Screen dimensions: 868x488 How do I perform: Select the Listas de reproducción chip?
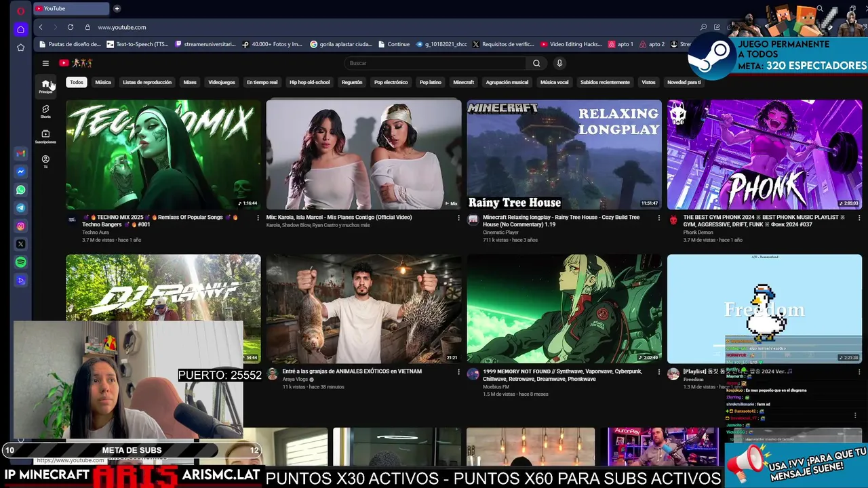click(x=147, y=82)
